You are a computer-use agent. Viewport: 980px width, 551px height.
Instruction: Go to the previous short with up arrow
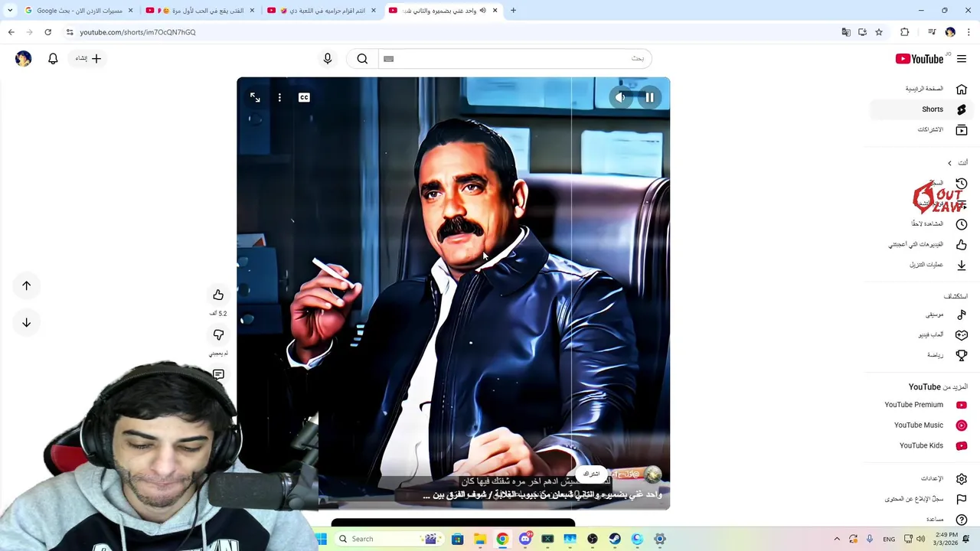[x=26, y=285]
